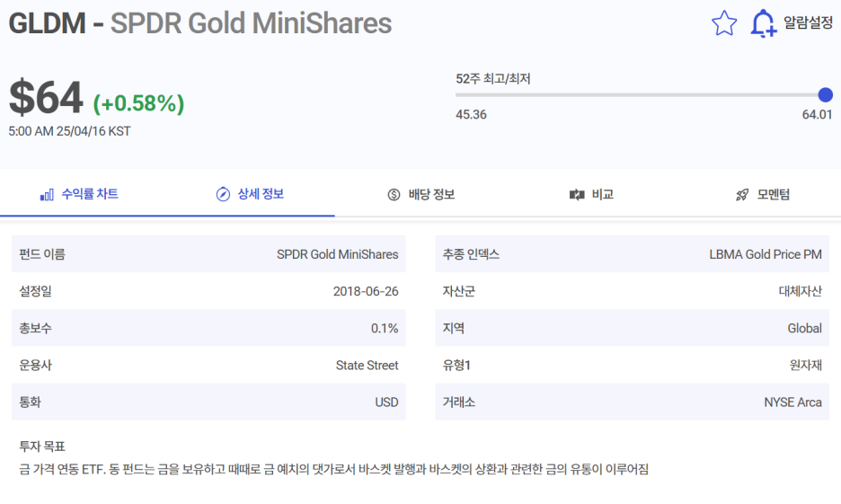841x504 pixels.
Task: Click the 운용사 label
Action: [35, 365]
